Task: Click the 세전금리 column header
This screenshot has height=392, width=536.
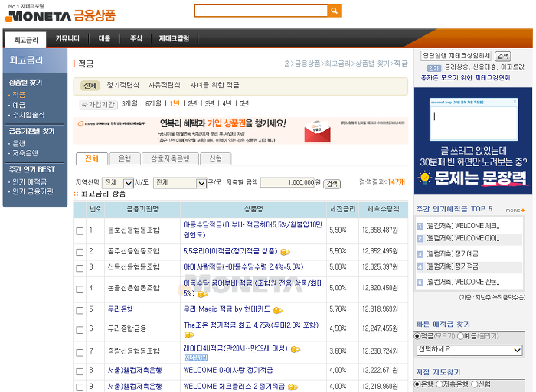Action: 342,209
